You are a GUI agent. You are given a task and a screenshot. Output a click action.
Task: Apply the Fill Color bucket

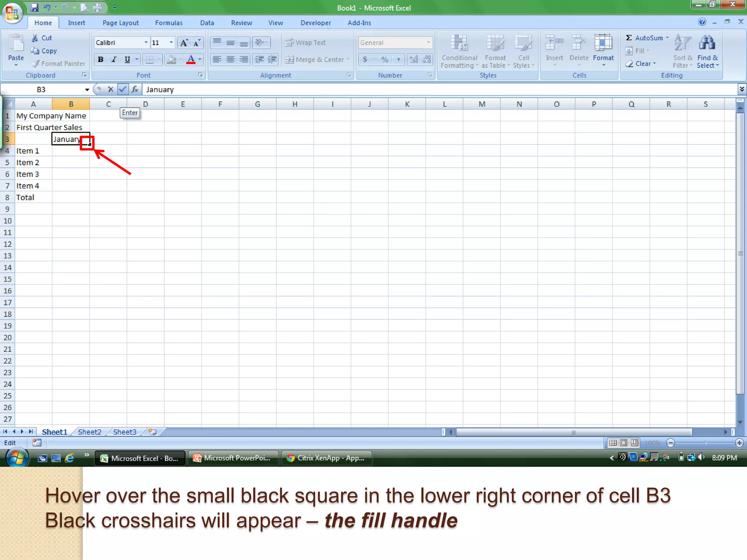tap(171, 59)
